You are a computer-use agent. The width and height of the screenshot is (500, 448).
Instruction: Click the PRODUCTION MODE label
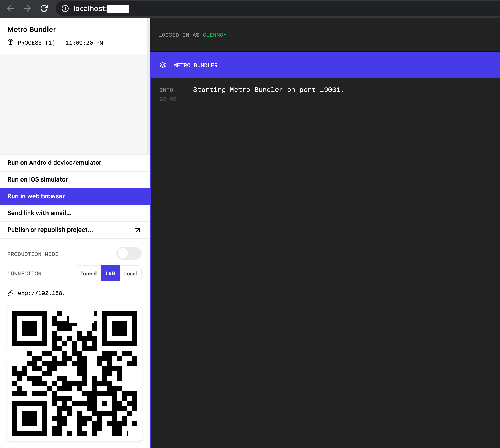point(33,254)
